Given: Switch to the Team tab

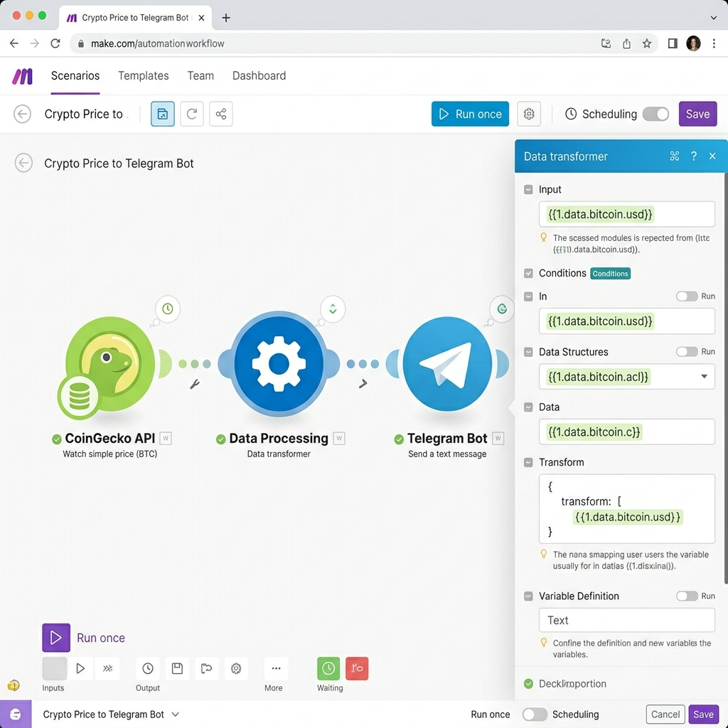Looking at the screenshot, I should point(200,75).
